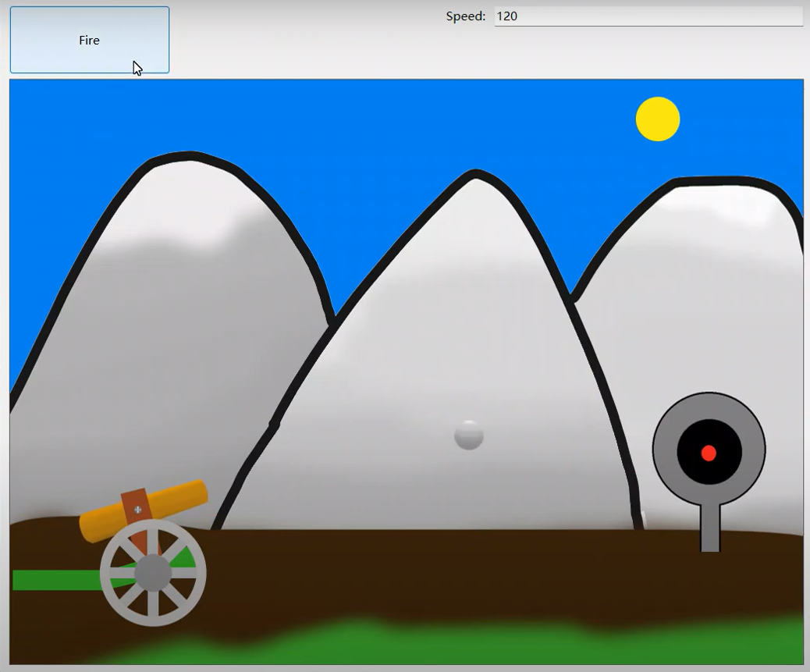Select the red bullseye on the target
This screenshot has width=810, height=672.
point(709,451)
